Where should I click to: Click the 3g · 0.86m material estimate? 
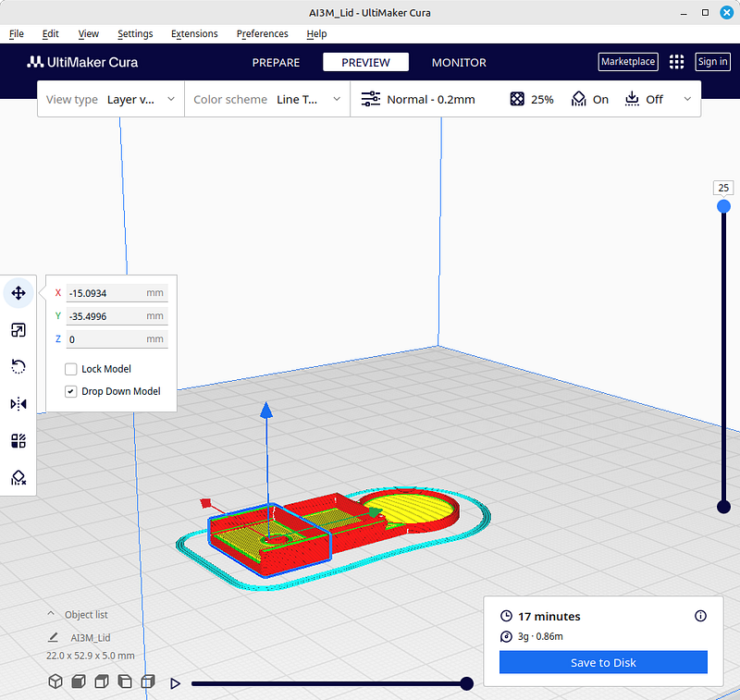540,636
